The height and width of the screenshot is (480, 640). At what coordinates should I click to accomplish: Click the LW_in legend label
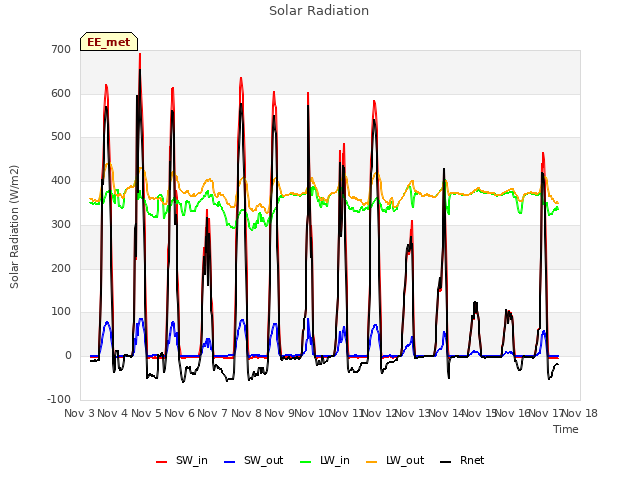point(335,460)
